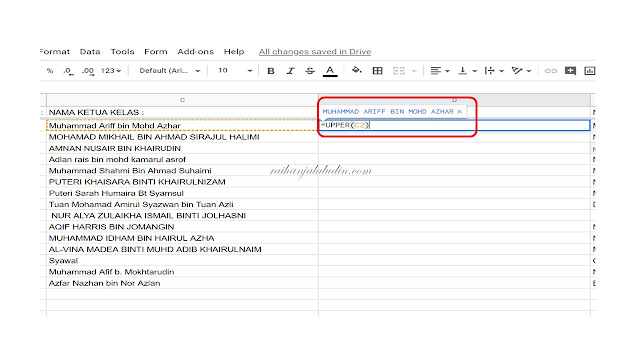This screenshot has width=640, height=360.
Task: Select cell 'NUR ALYA ZULAIKHA ISMAIL BINTI JOLHASNI'
Action: 182,216
